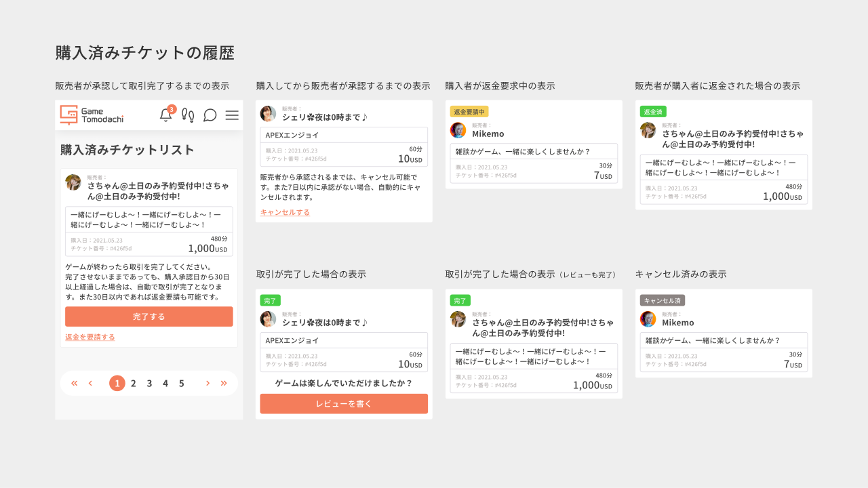Image resolution: width=868 pixels, height=488 pixels.
Task: Click the キャンセルする link
Action: (285, 212)
